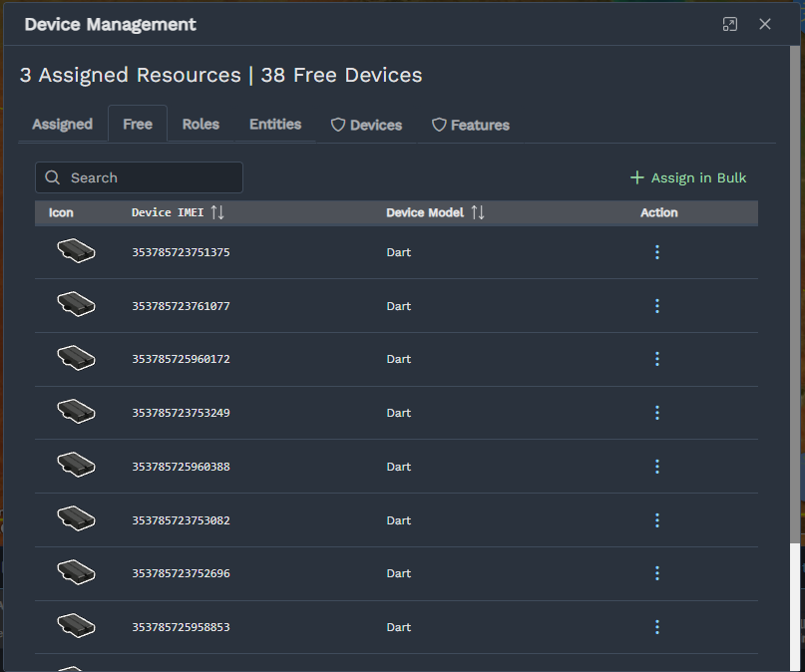Screen dimensions: 805x672
Task: Select the Free tab
Action: 138,125
